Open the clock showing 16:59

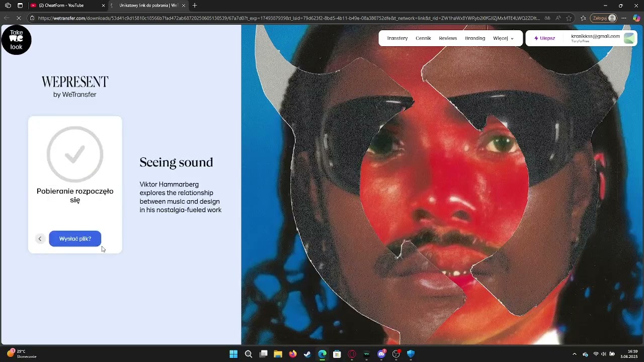pyautogui.click(x=629, y=354)
